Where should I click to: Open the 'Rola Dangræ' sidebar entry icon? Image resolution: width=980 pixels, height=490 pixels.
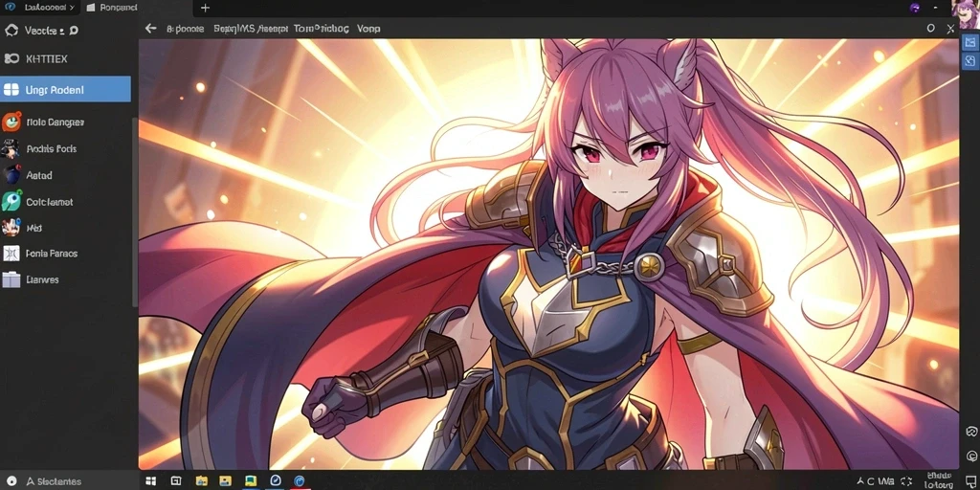(x=11, y=122)
